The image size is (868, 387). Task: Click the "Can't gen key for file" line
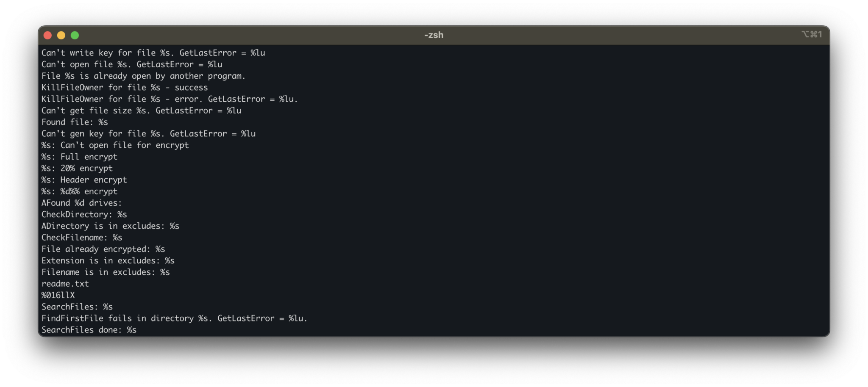pyautogui.click(x=148, y=134)
